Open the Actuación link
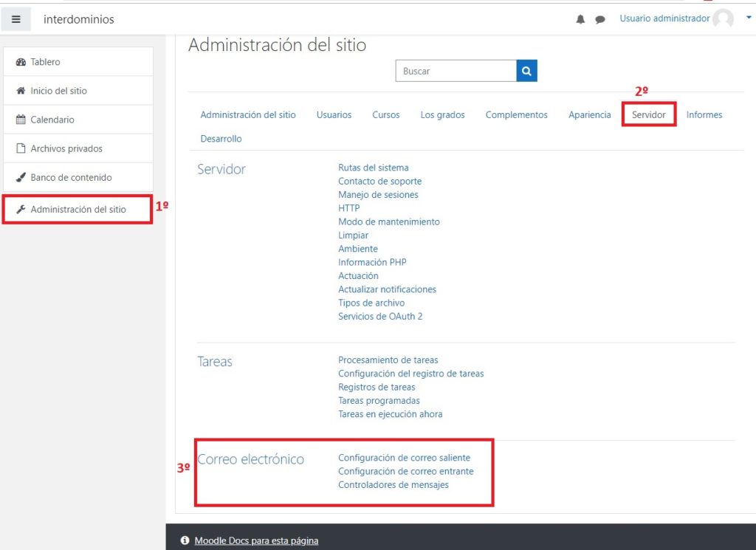 [358, 275]
